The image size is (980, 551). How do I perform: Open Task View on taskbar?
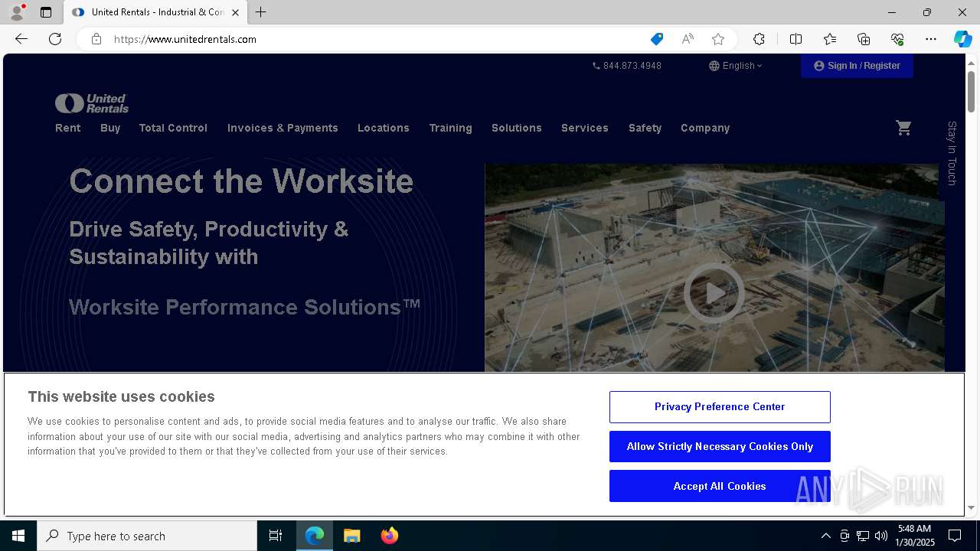pyautogui.click(x=276, y=536)
